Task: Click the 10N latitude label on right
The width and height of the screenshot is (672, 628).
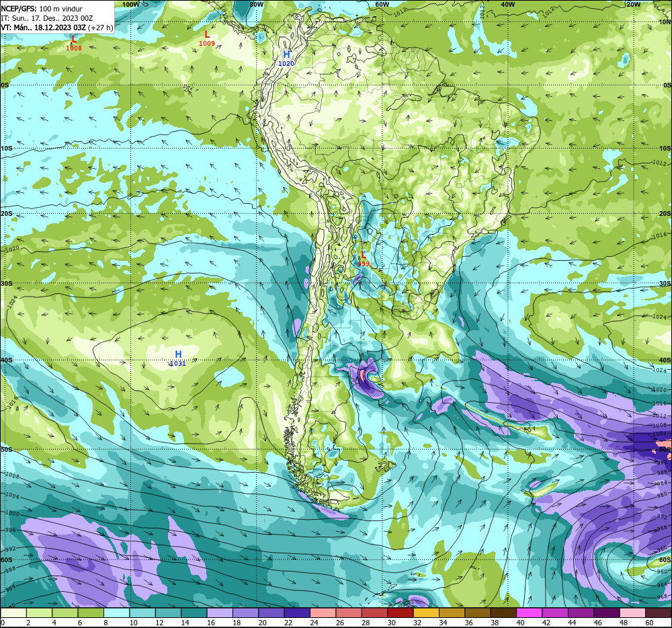Action: pyautogui.click(x=665, y=22)
